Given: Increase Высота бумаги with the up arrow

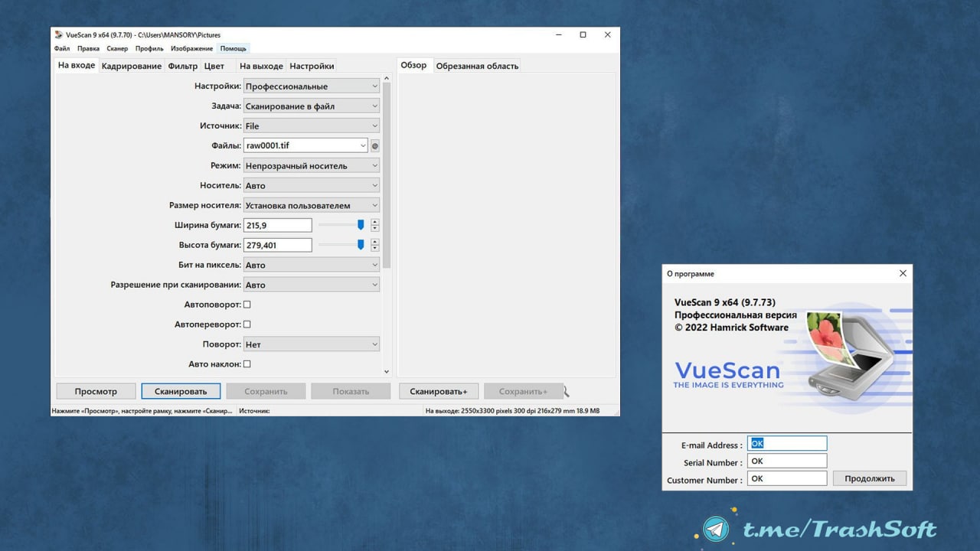Looking at the screenshot, I should [374, 242].
